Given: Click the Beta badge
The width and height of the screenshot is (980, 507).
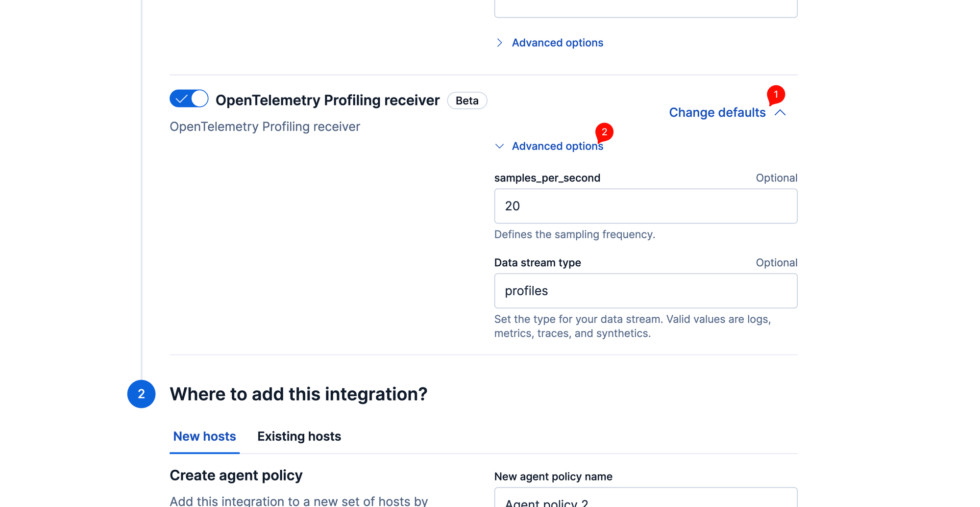Looking at the screenshot, I should (467, 101).
